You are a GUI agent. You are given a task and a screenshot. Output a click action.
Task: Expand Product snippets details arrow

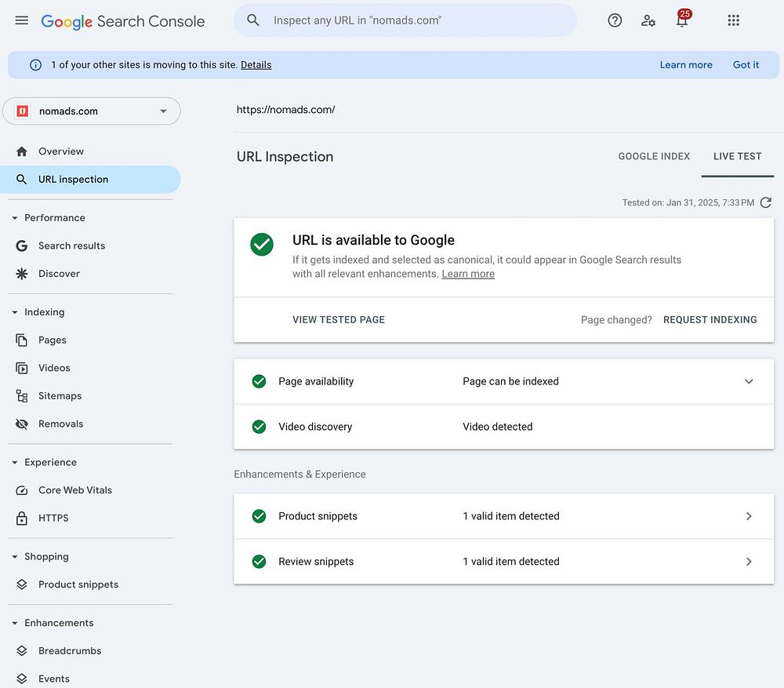pyautogui.click(x=749, y=516)
